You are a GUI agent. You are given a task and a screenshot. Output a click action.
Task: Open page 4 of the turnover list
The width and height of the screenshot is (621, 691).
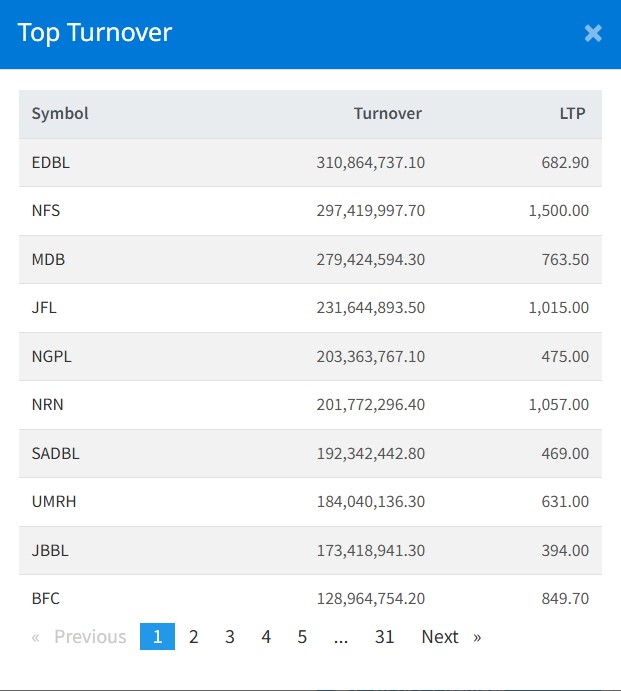pyautogui.click(x=266, y=637)
